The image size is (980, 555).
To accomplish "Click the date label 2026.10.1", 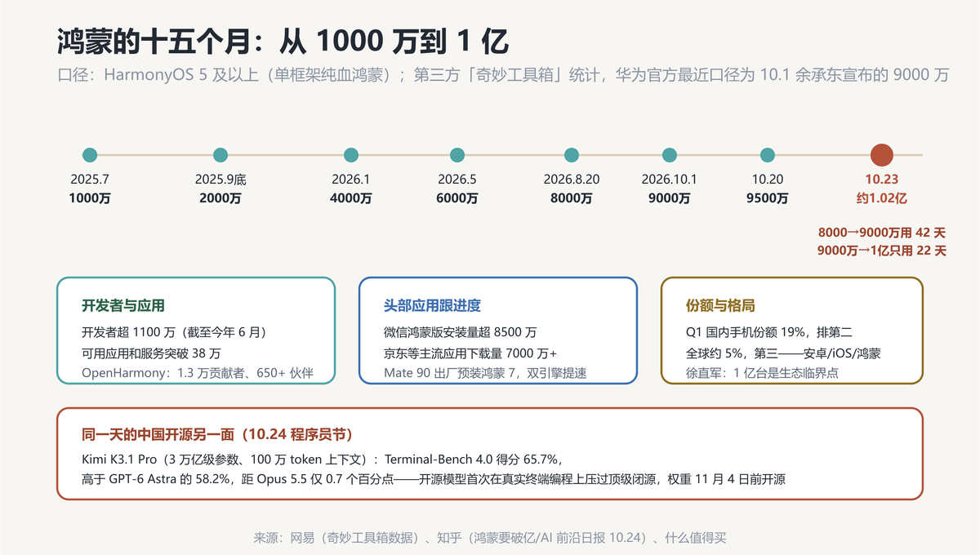I will click(670, 180).
